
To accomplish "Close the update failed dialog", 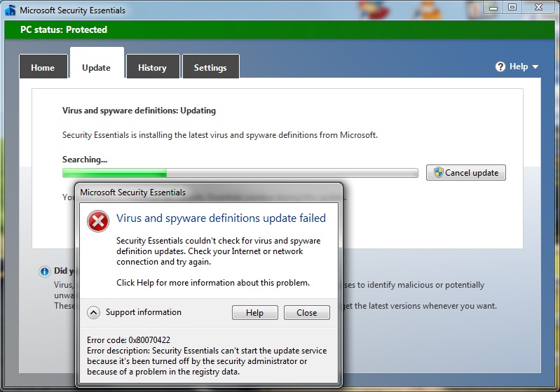I will click(x=307, y=313).
